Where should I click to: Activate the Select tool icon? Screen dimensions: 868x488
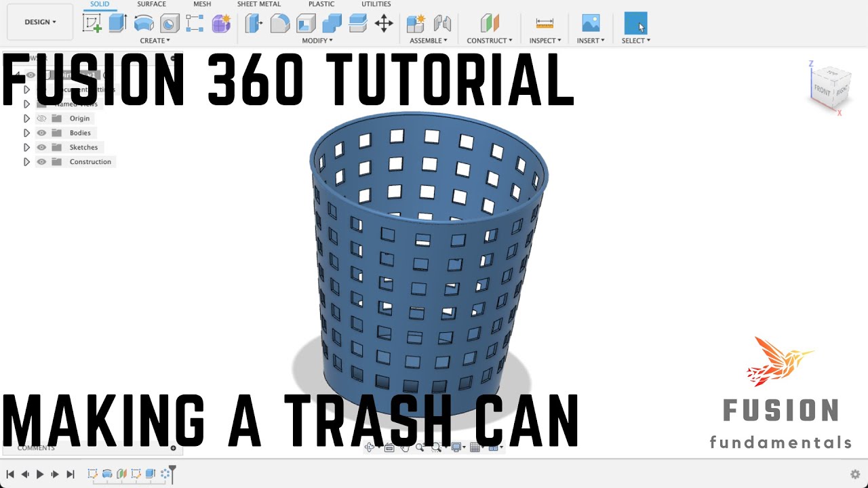635,23
